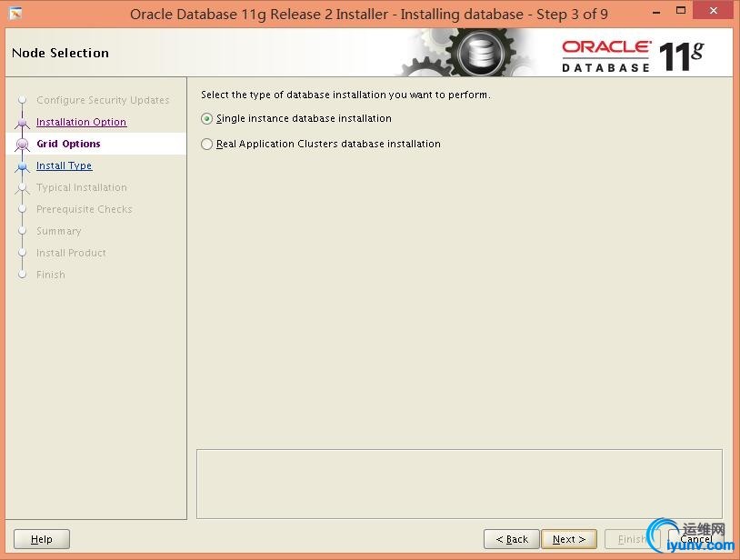Select the Grid Options step

[68, 144]
